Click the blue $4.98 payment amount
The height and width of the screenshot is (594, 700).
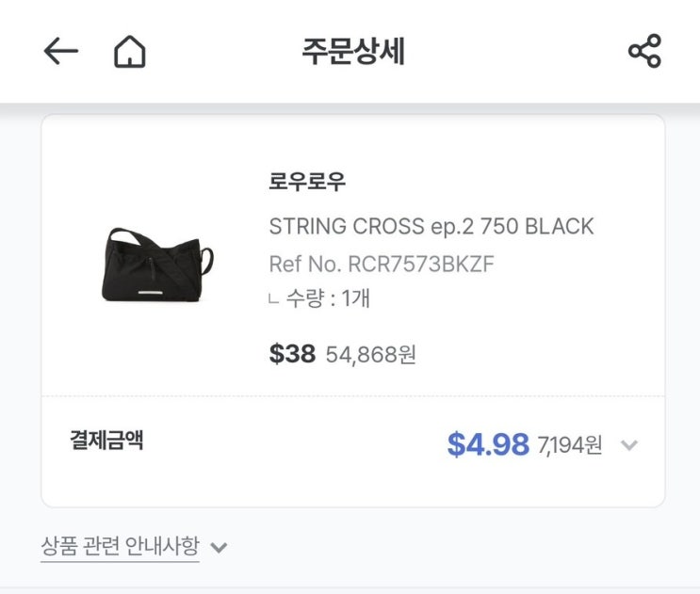tap(487, 444)
